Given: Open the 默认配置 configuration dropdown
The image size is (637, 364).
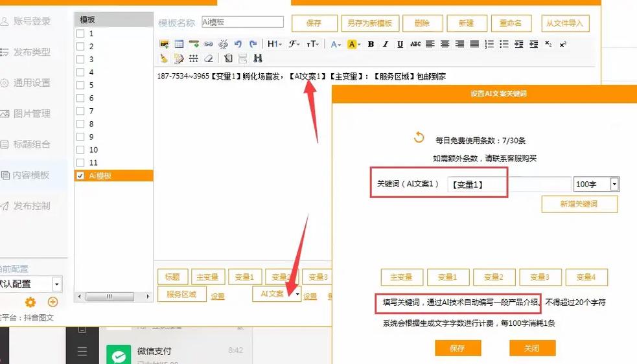Looking at the screenshot, I should [x=57, y=284].
